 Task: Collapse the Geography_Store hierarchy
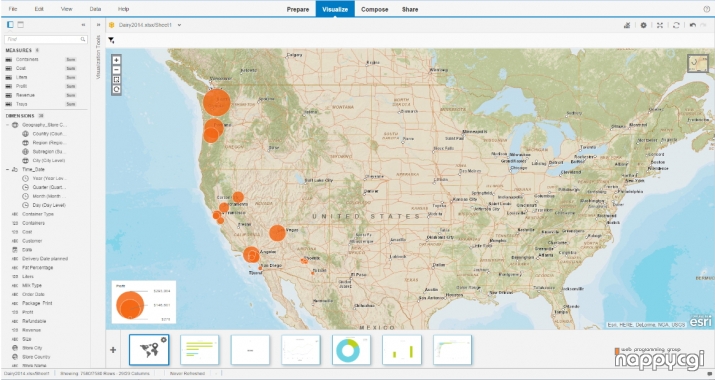point(8,125)
